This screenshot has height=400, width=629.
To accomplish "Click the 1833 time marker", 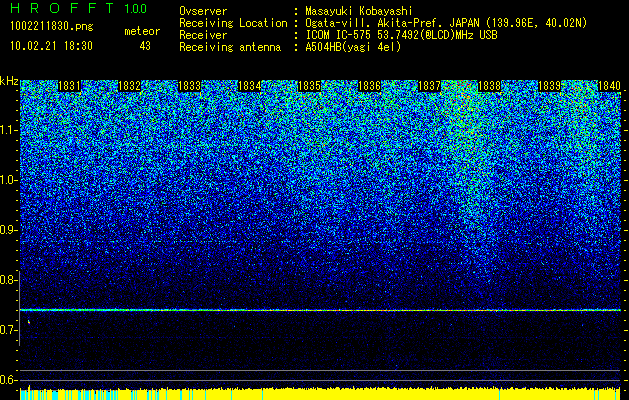I will pos(189,86).
